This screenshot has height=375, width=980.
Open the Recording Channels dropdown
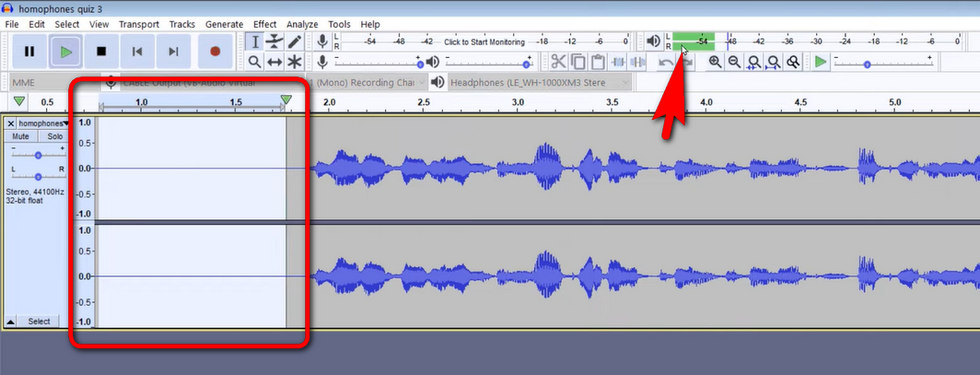(x=367, y=82)
